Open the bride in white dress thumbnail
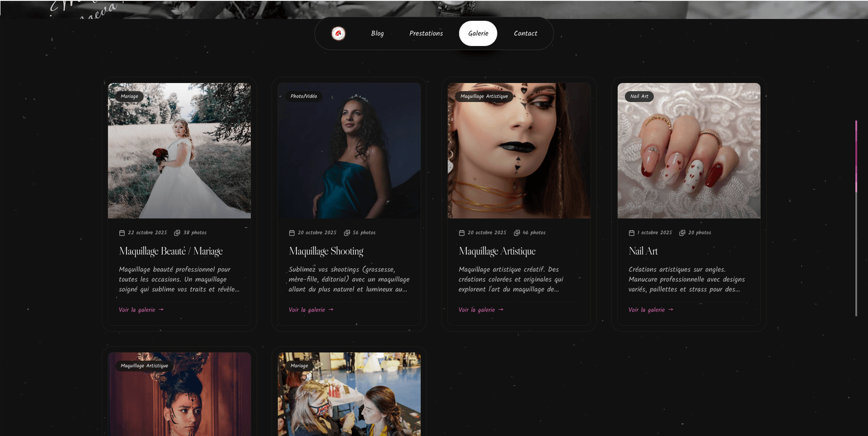 (x=179, y=151)
